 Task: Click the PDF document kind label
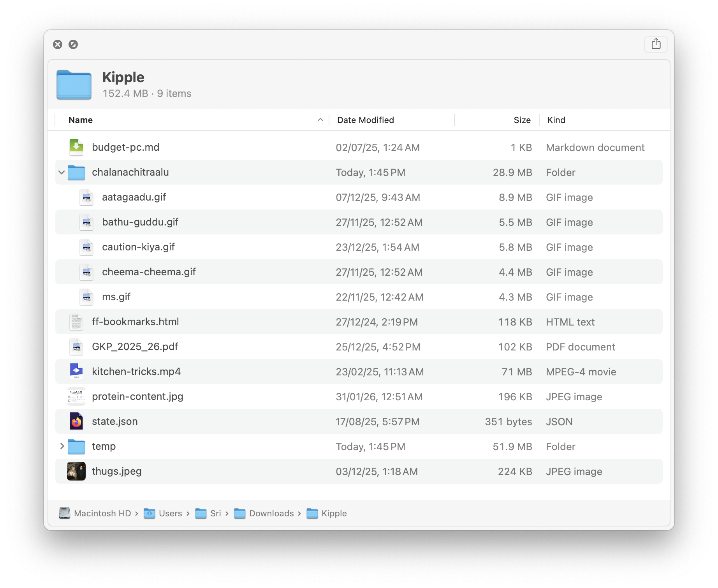coord(581,347)
